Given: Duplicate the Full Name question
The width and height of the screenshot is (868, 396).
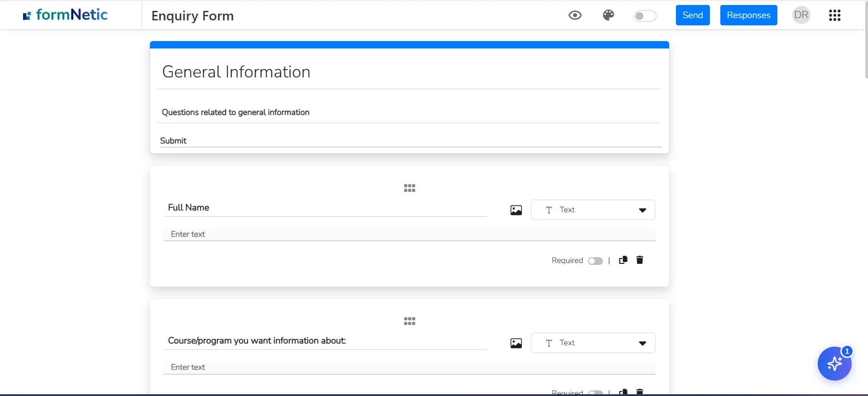Looking at the screenshot, I should [623, 260].
